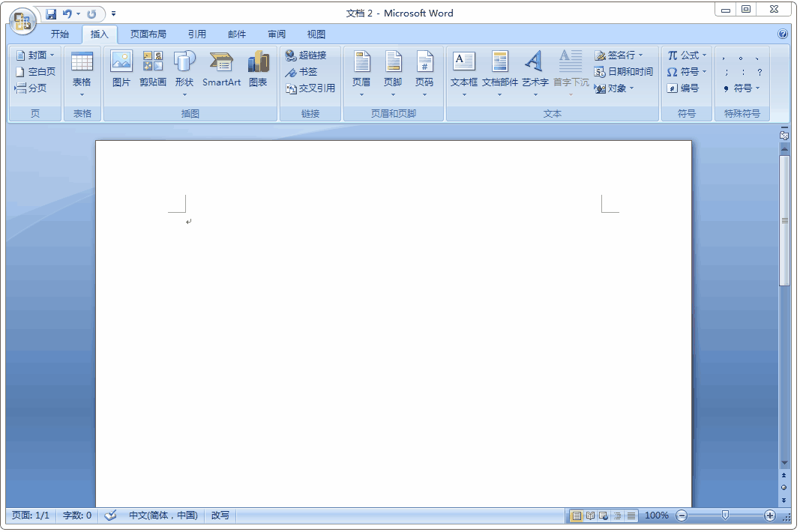
Task: Toggle overtype mode in status bar
Action: tap(220, 516)
